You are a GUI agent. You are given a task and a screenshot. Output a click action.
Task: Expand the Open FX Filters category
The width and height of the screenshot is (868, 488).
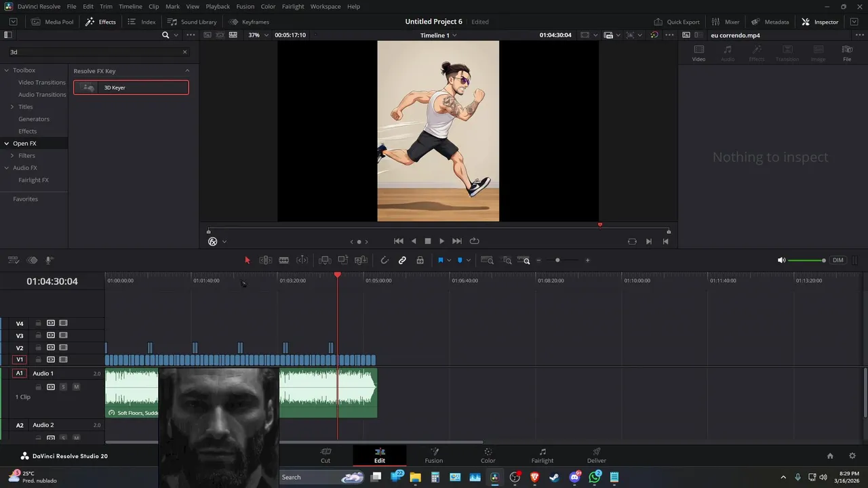12,156
